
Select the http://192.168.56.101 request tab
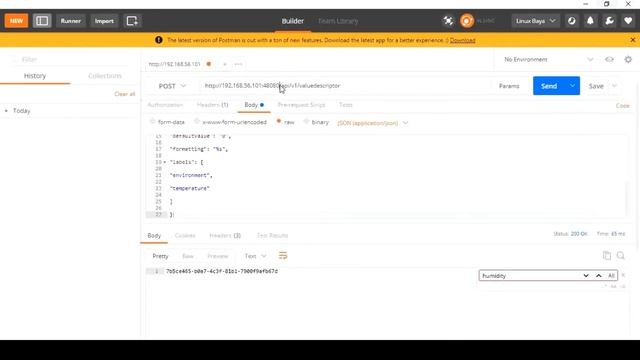[175, 64]
